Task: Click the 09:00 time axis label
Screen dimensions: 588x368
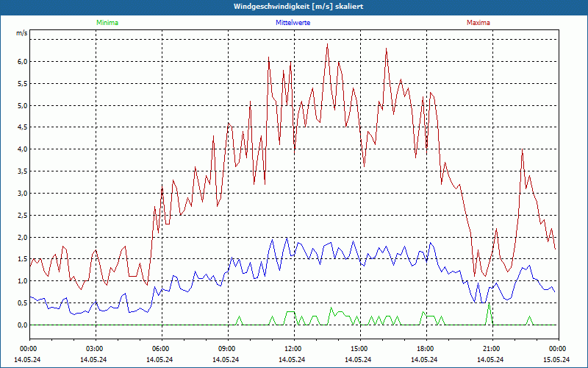Action: [228, 349]
